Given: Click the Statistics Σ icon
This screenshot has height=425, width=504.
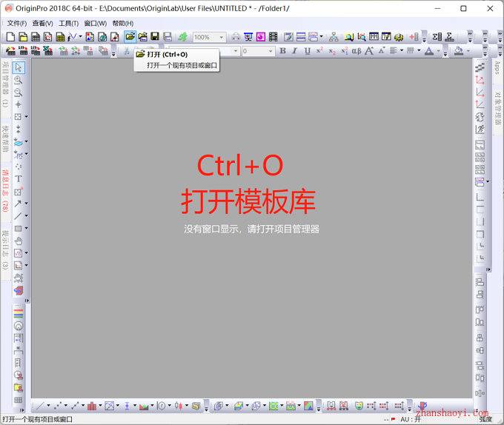Looking at the screenshot, I should pyautogui.click(x=437, y=37).
